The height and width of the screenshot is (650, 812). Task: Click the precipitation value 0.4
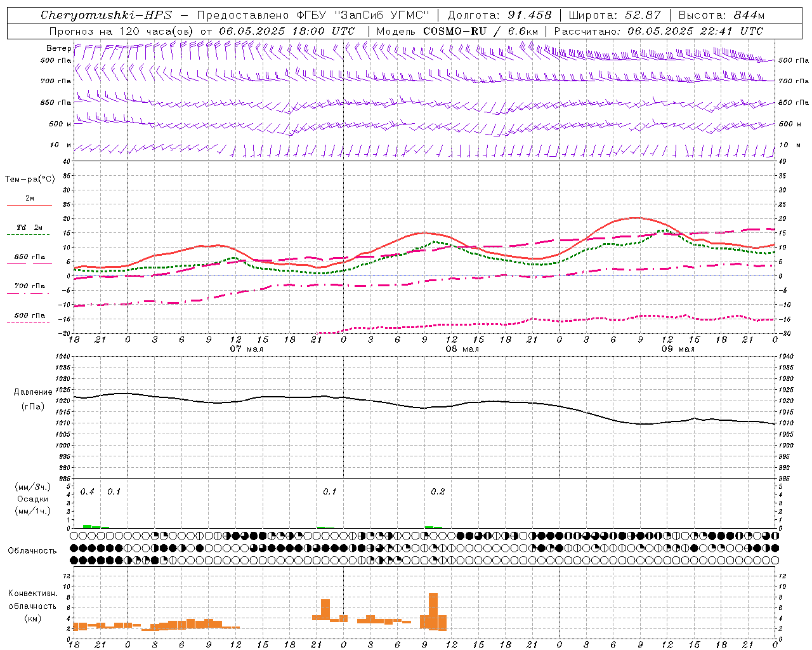pyautogui.click(x=88, y=492)
